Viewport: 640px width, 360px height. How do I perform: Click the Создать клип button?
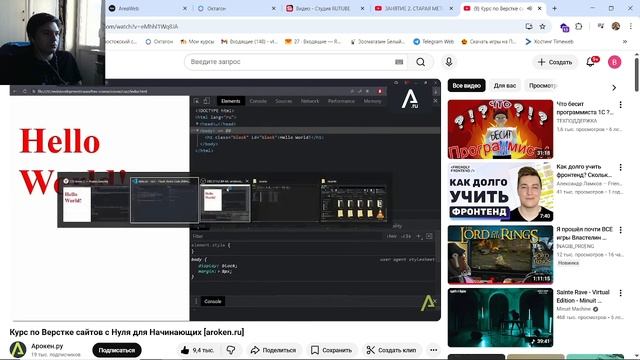click(x=391, y=350)
